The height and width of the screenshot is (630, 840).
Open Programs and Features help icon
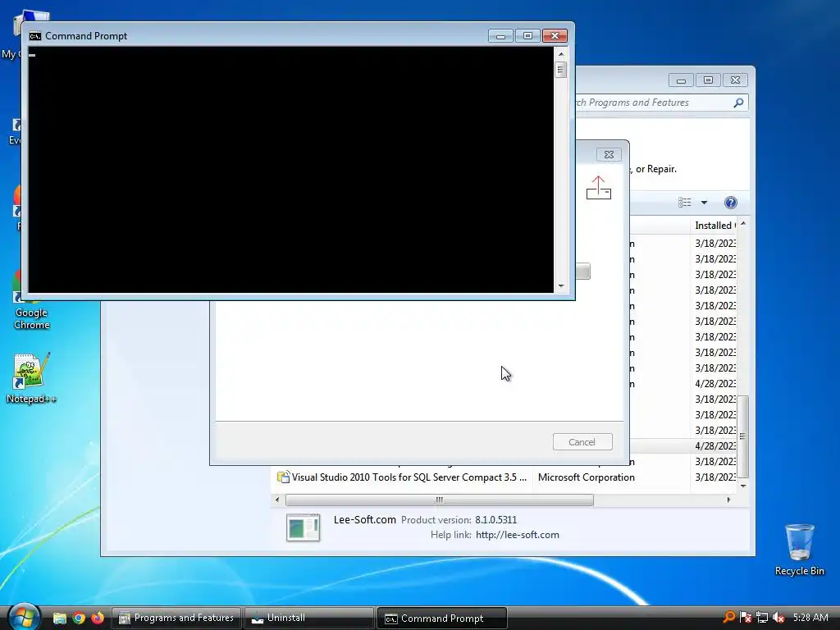click(730, 203)
